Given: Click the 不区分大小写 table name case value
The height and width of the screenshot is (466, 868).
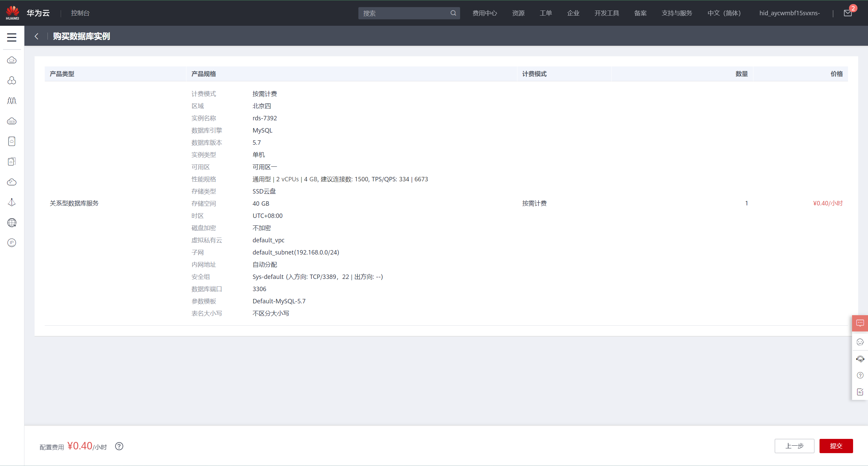Looking at the screenshot, I should pyautogui.click(x=271, y=313).
